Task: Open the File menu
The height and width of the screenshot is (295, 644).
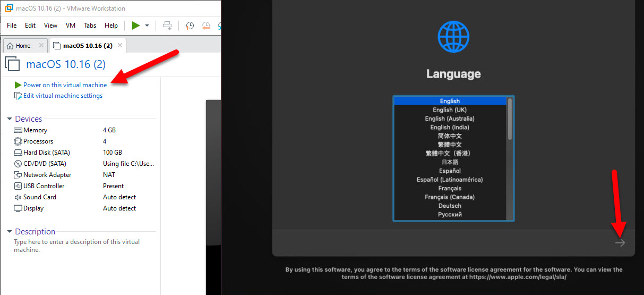Action: click(x=12, y=26)
